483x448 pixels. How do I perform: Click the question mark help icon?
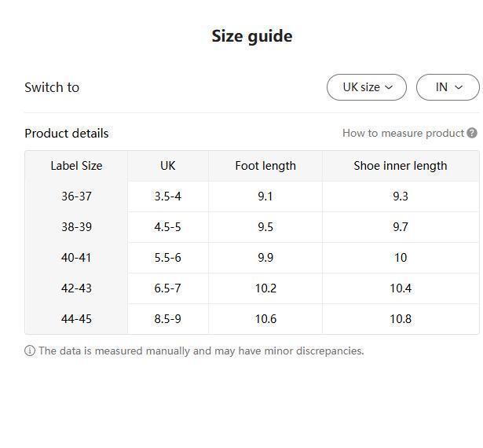(472, 133)
